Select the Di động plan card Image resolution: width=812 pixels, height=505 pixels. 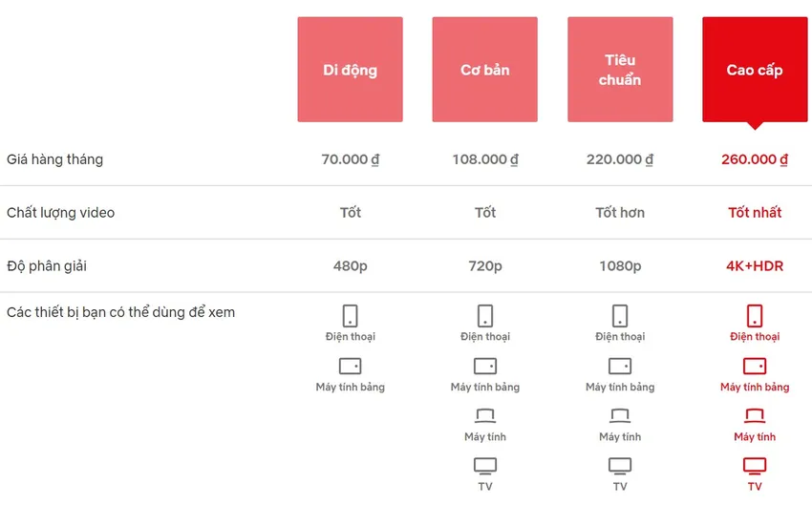[x=350, y=70]
